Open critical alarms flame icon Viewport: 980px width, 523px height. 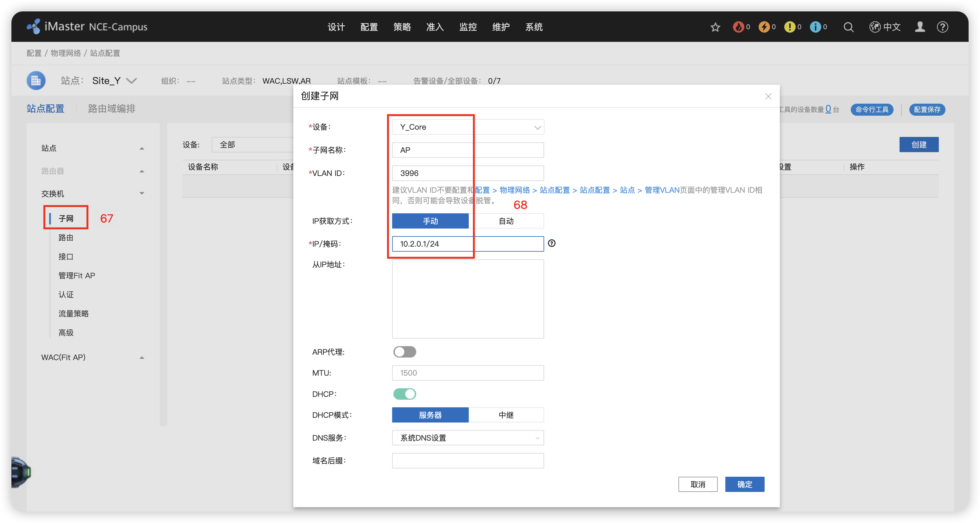pyautogui.click(x=738, y=27)
